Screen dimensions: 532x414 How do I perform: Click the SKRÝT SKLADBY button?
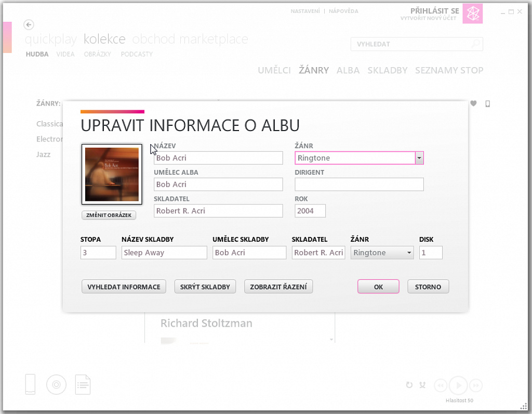[205, 287]
